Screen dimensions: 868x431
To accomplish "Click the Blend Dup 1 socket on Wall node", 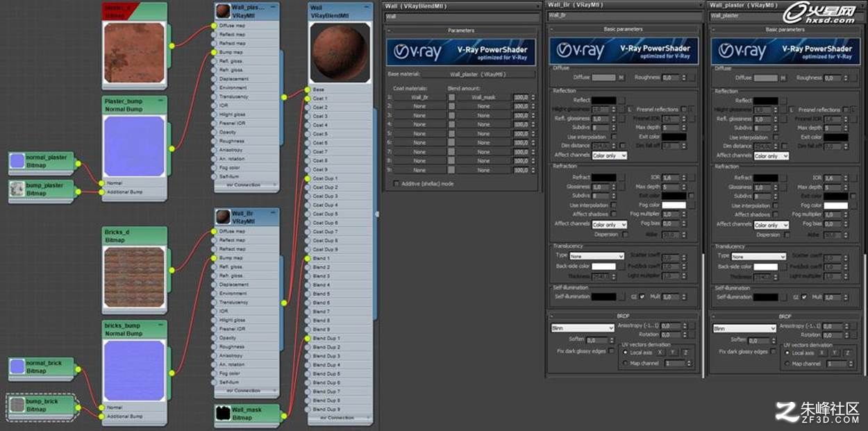I will (308, 338).
